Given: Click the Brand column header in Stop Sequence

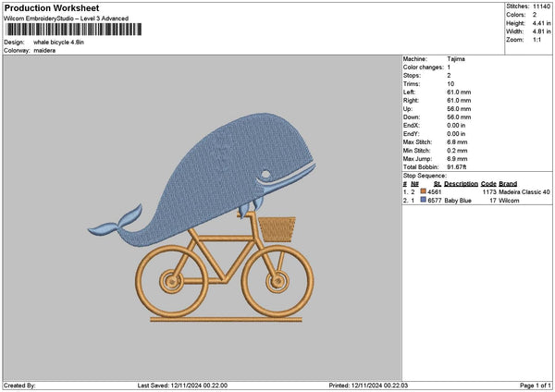Looking at the screenshot, I should (x=508, y=183).
